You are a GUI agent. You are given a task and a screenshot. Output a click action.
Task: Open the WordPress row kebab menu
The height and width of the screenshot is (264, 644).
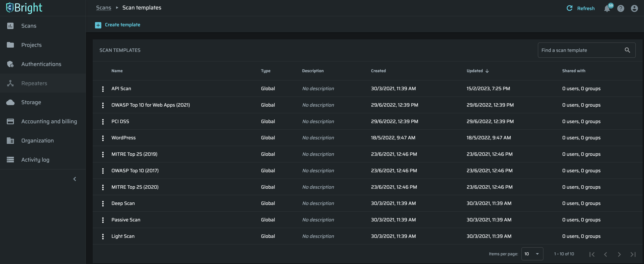click(x=103, y=138)
